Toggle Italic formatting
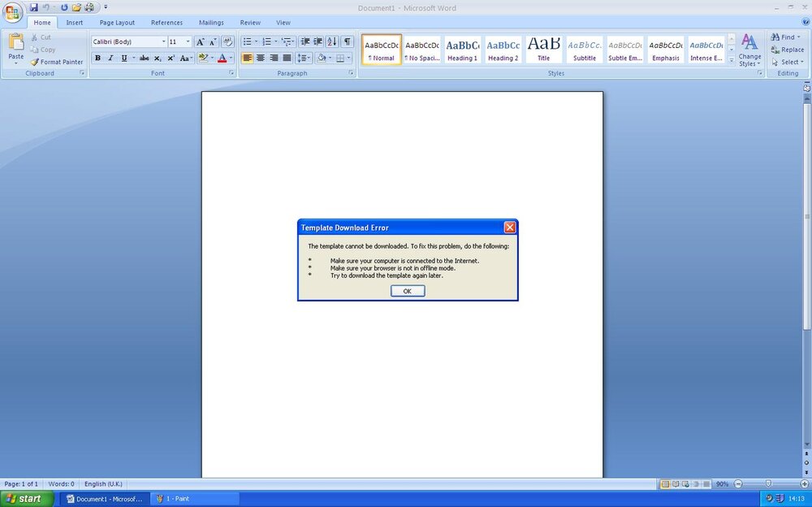The height and width of the screenshot is (507, 812). (110, 58)
